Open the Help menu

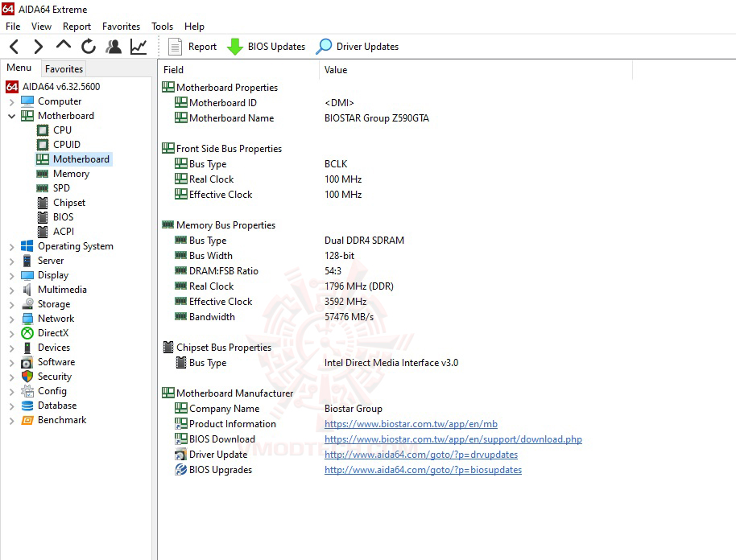pos(194,27)
